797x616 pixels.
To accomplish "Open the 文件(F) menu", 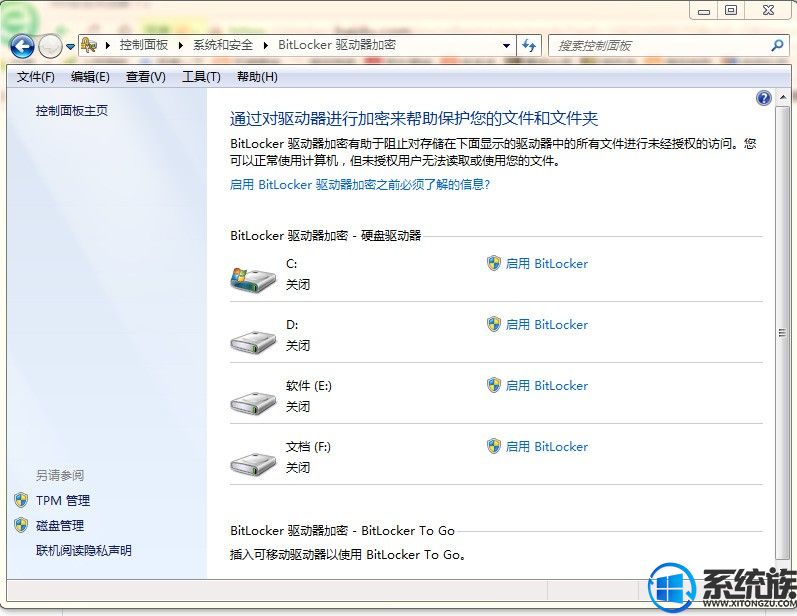I will point(36,77).
